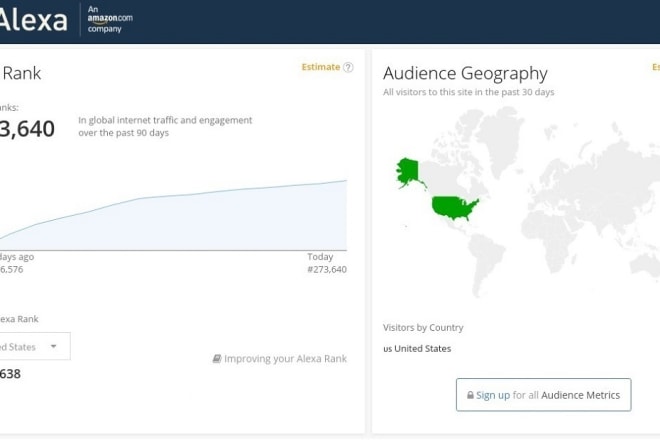
Task: Open the United States country rank dropdown
Action: coord(35,346)
